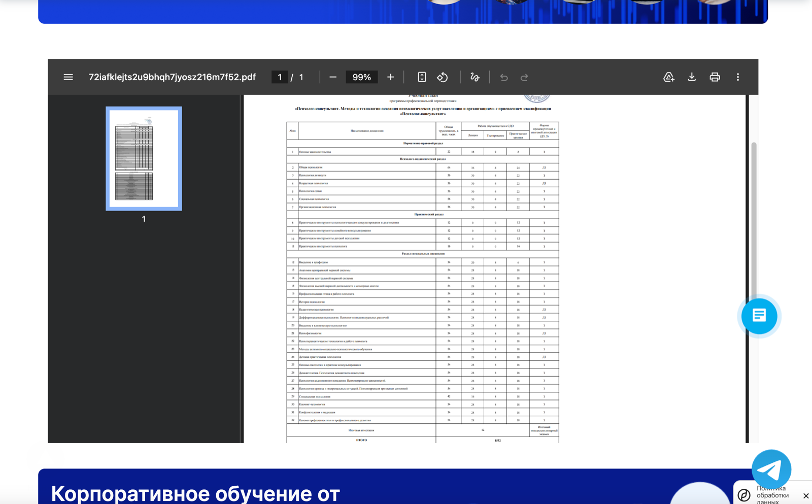This screenshot has height=504, width=812.
Task: Click the Основы законодательства row
Action: tap(423, 152)
